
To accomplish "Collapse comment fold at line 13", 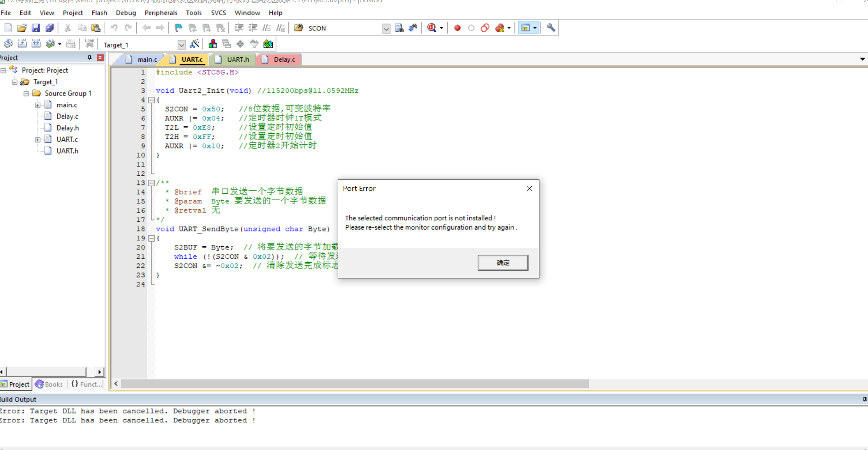I will coord(151,183).
